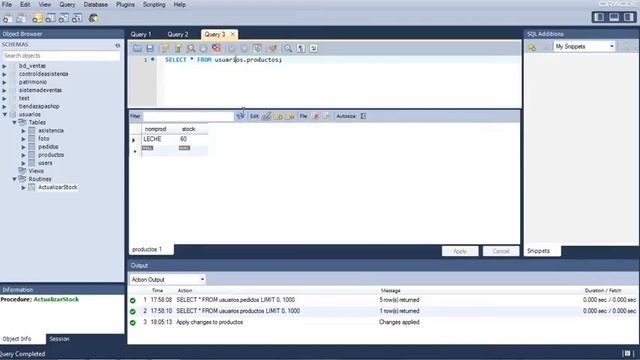
Task: Click the rollback transaction icon
Action: coord(244,49)
